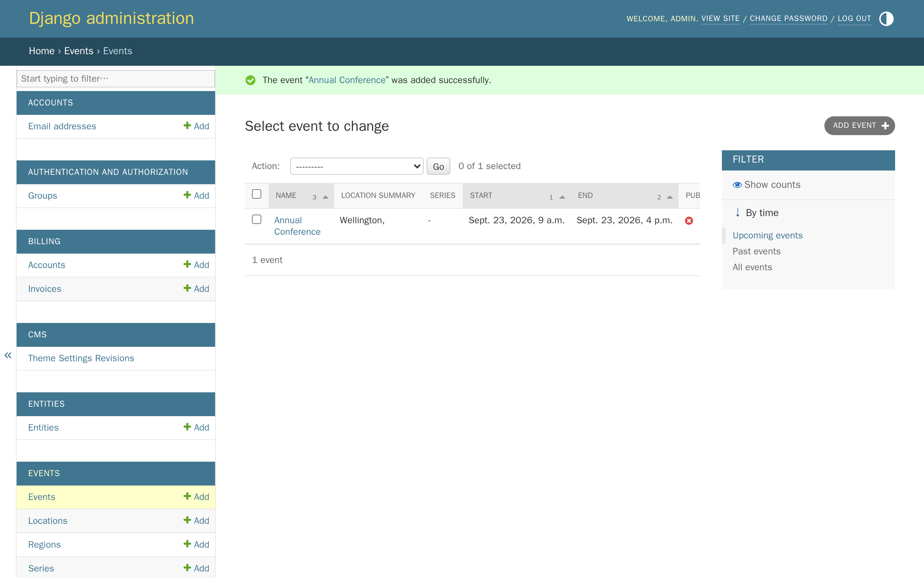Image resolution: width=924 pixels, height=578 pixels.
Task: Open highlighted Events model link in sidebar
Action: 42,497
